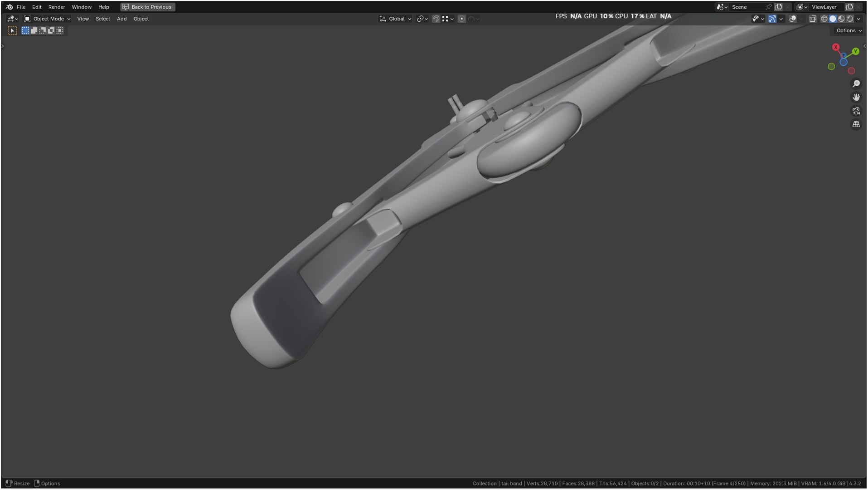The image size is (868, 490).
Task: Open the Edit menu
Action: [37, 7]
